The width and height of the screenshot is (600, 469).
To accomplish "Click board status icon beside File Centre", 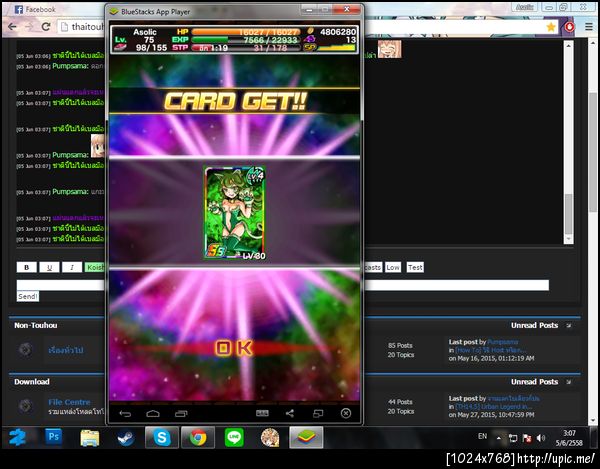I will pyautogui.click(x=26, y=406).
